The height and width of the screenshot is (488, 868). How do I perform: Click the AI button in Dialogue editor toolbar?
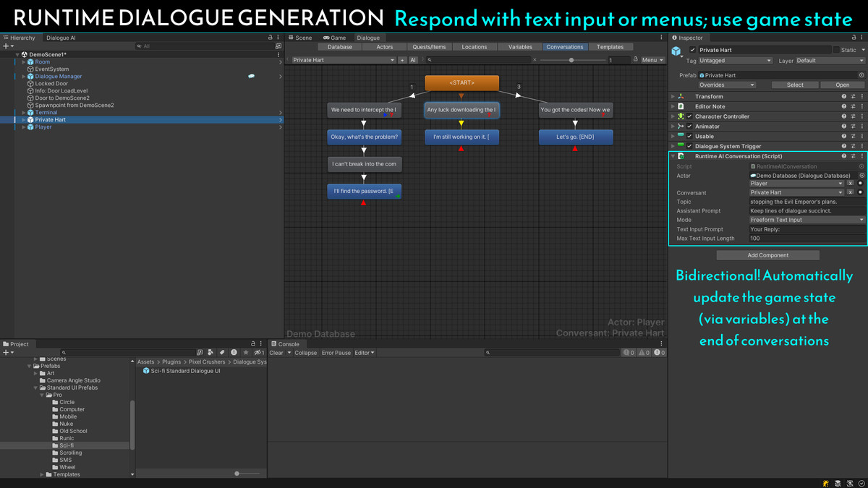point(413,60)
